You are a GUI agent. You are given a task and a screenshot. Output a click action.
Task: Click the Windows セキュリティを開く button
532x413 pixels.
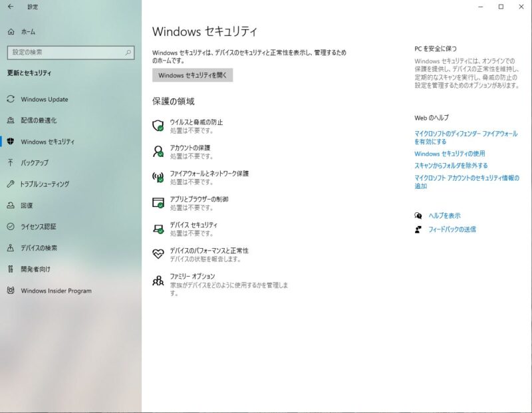(x=192, y=75)
